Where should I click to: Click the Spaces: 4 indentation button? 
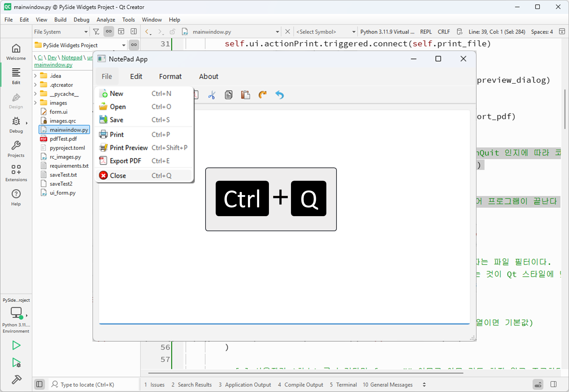pyautogui.click(x=542, y=32)
